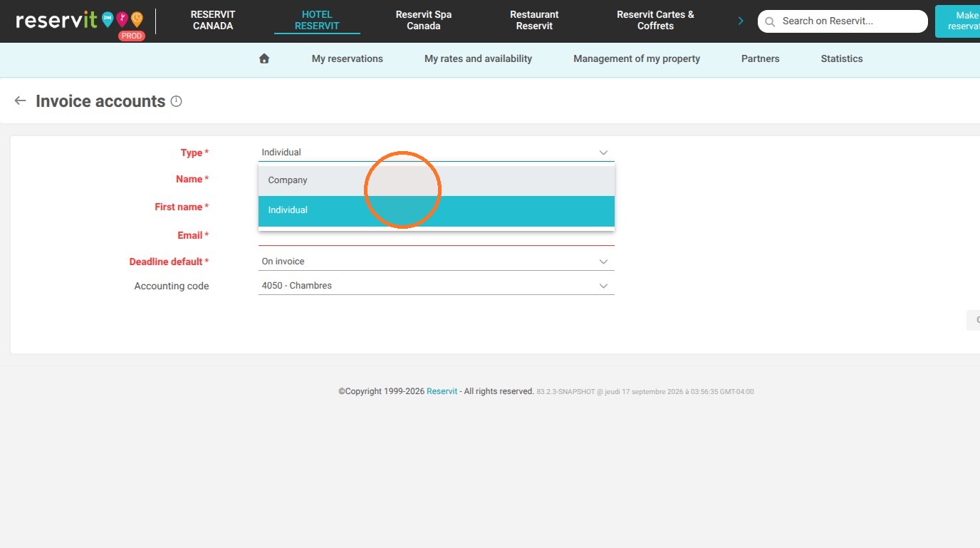
Task: Select Company in the Type dropdown
Action: 436,180
